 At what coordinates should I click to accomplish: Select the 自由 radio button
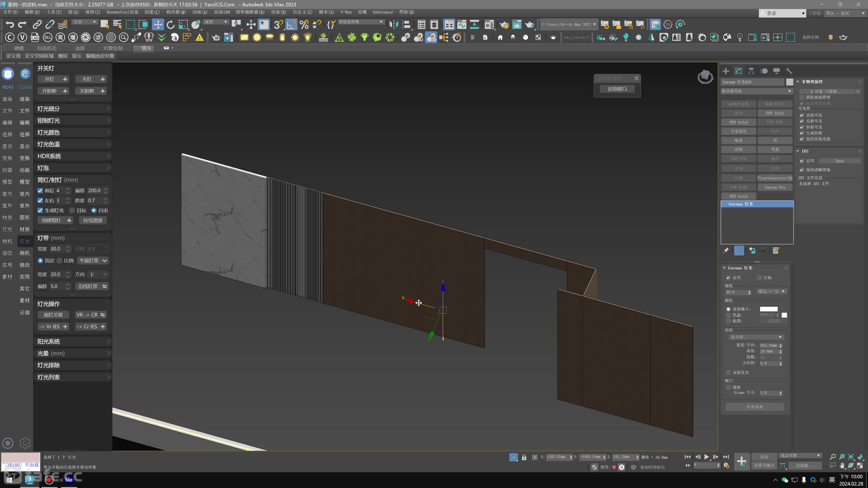pos(94,210)
